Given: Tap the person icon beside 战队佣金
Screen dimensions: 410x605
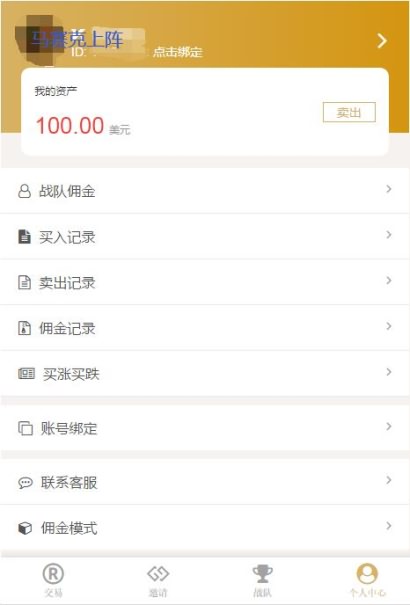Looking at the screenshot, I should (24, 191).
